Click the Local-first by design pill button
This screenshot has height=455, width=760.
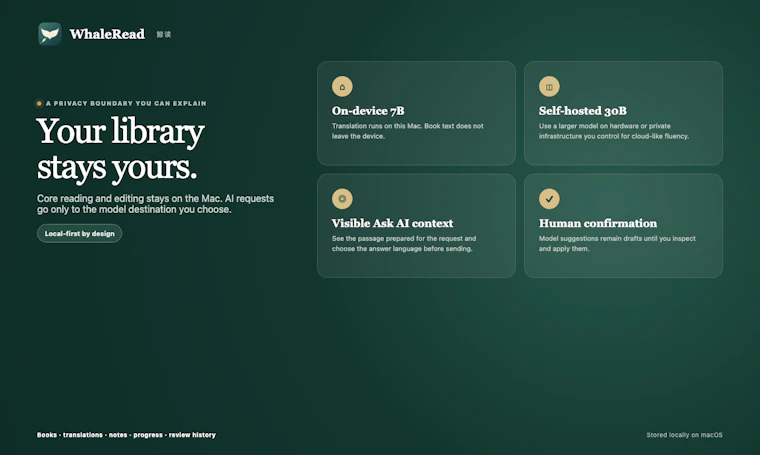79,234
